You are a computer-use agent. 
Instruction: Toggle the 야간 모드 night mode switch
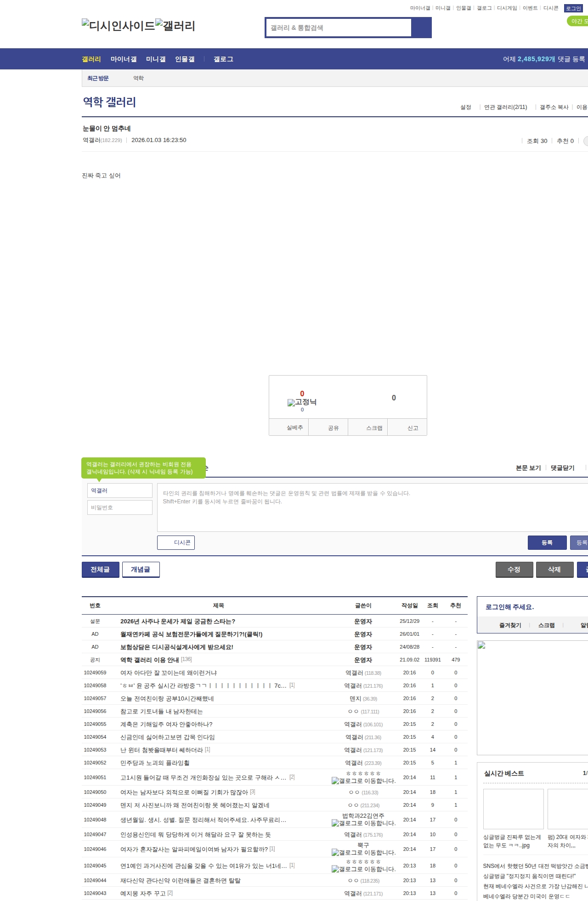[x=577, y=21]
